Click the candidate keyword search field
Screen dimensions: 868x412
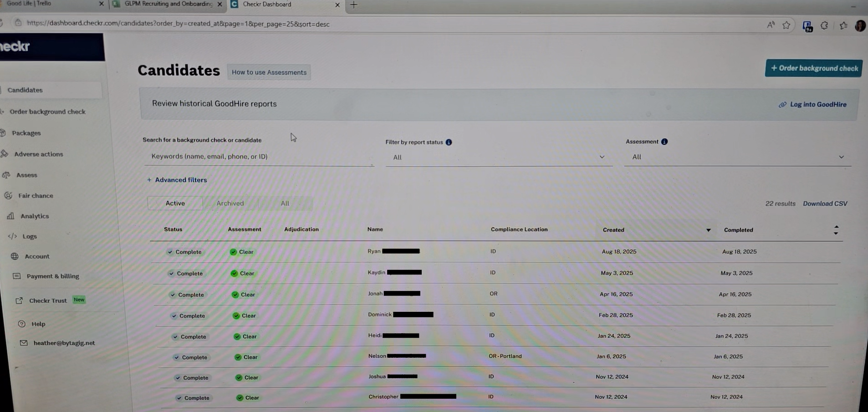coord(259,157)
